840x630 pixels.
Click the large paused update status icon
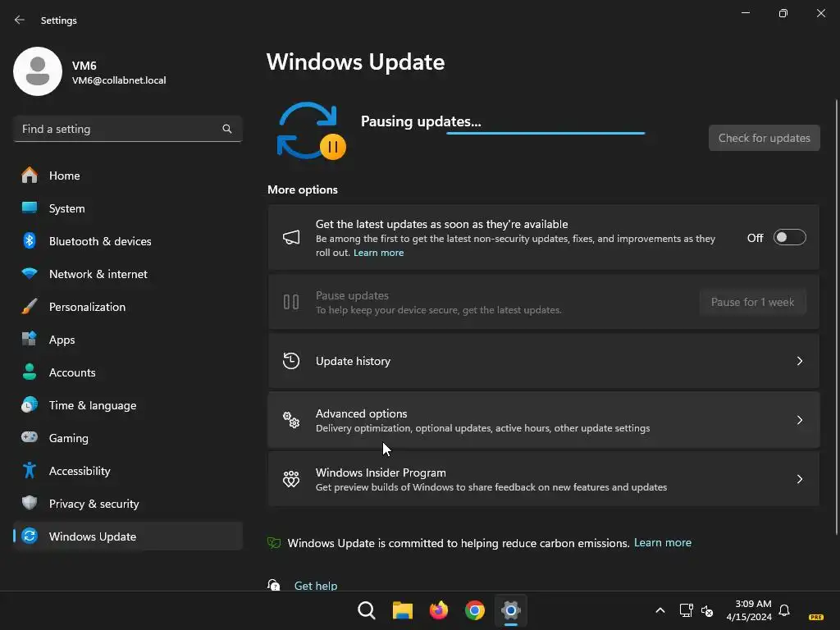click(x=311, y=132)
